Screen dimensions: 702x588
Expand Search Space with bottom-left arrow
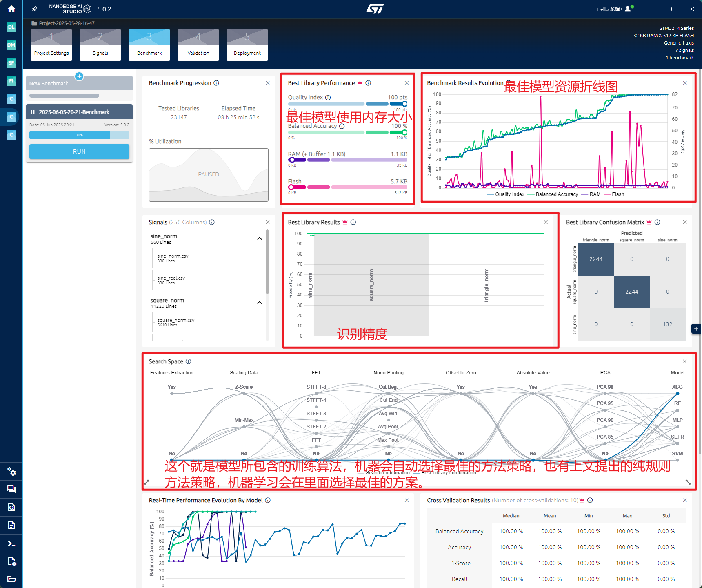147,482
